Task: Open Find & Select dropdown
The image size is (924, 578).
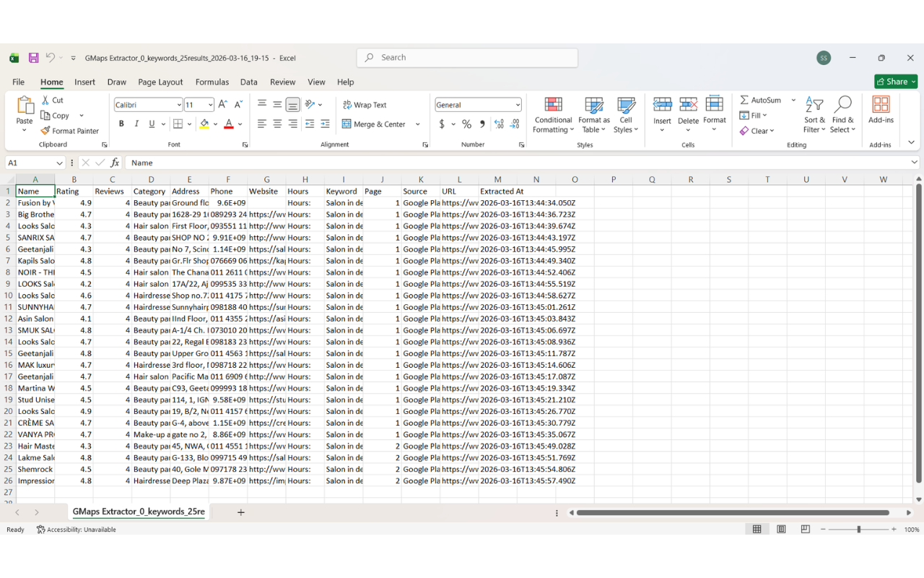Action: coord(842,115)
